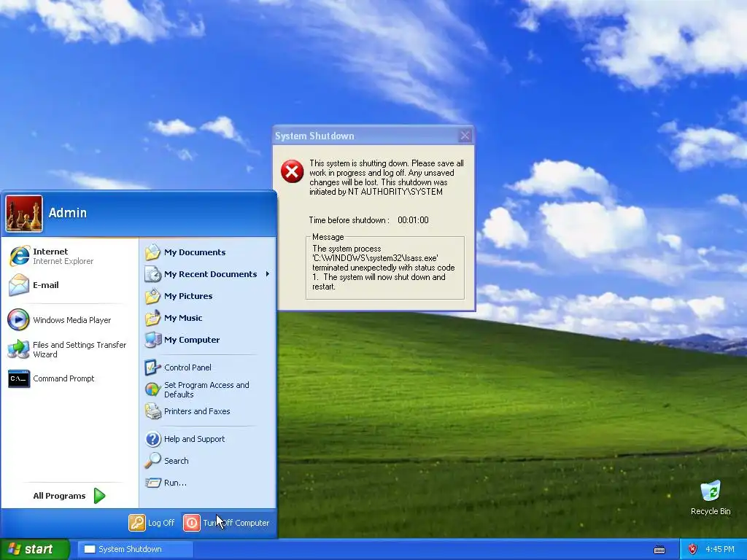Click the keyboard tray icon
747x560 pixels.
659,550
